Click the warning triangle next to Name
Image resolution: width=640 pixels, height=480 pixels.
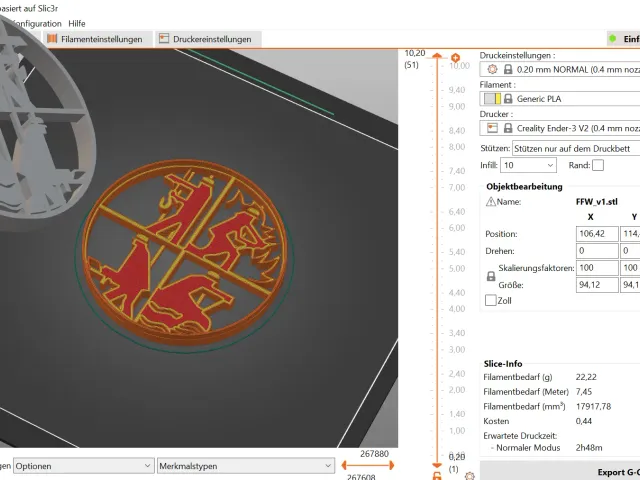[x=491, y=202]
